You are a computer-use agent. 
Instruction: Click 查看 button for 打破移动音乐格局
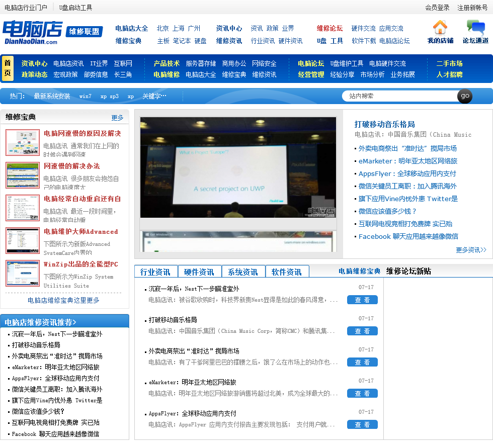click(362, 331)
